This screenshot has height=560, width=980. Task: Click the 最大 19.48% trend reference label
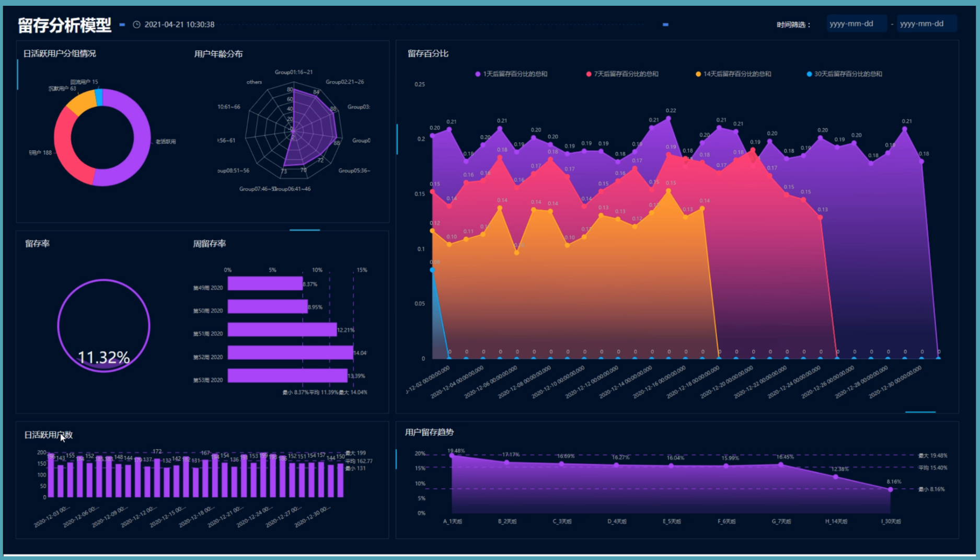point(933,455)
